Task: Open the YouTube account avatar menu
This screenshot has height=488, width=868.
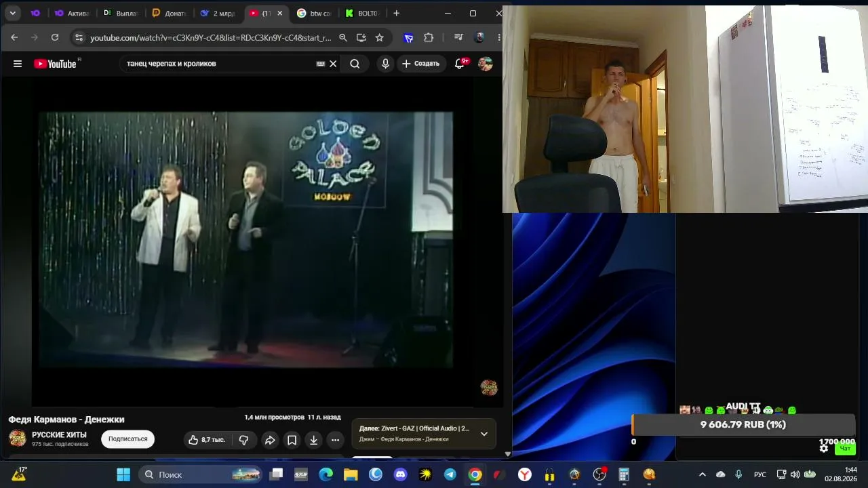Action: coord(485,64)
